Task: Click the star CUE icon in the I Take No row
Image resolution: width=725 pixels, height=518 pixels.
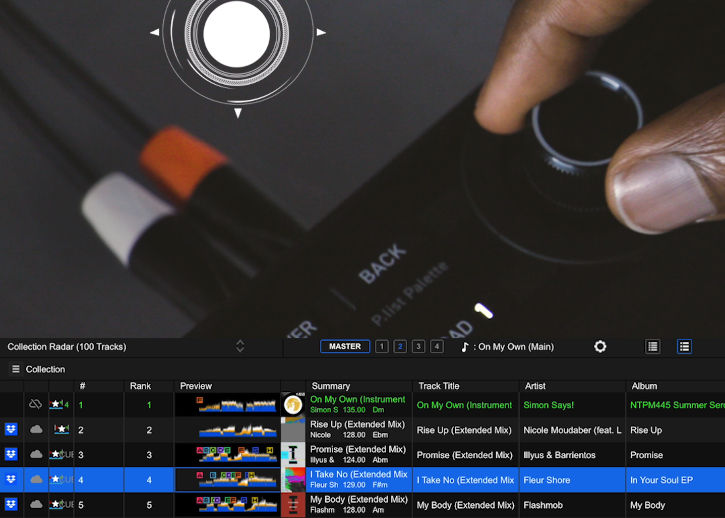Action: click(x=61, y=480)
